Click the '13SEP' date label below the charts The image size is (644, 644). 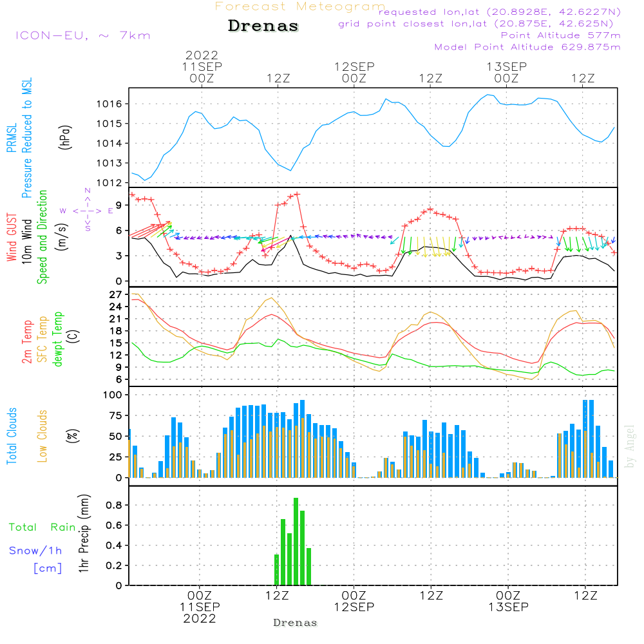click(509, 607)
